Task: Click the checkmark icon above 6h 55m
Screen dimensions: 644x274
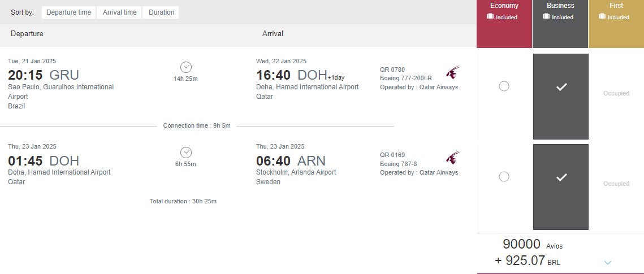Action: click(x=186, y=153)
